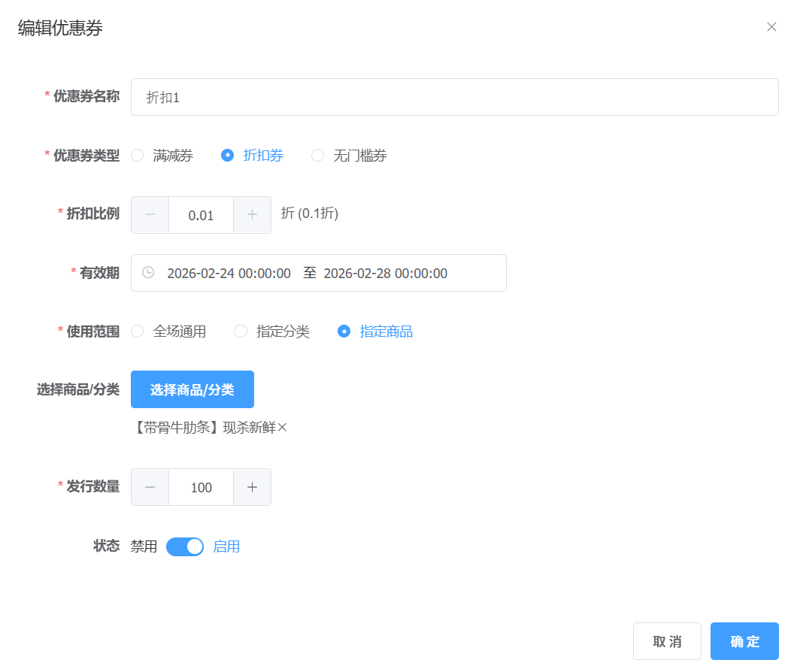
Task: Open the end date 2026-02-28 picker
Action: coord(385,273)
